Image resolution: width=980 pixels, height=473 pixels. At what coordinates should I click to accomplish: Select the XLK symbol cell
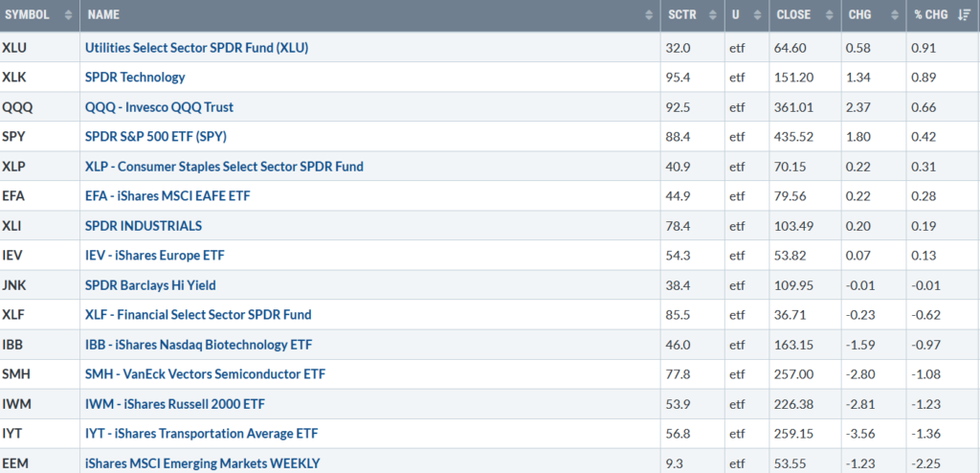(40, 77)
